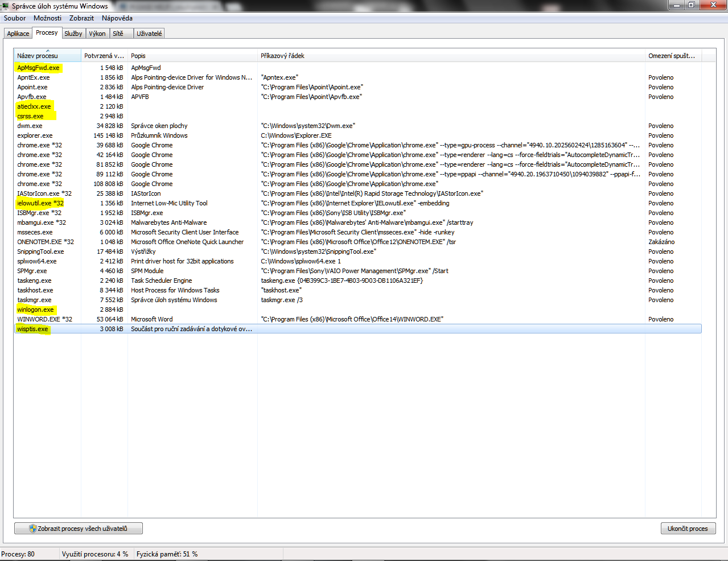Click the taskmgr.exe /3 command line
The width and height of the screenshot is (728, 561).
(282, 300)
